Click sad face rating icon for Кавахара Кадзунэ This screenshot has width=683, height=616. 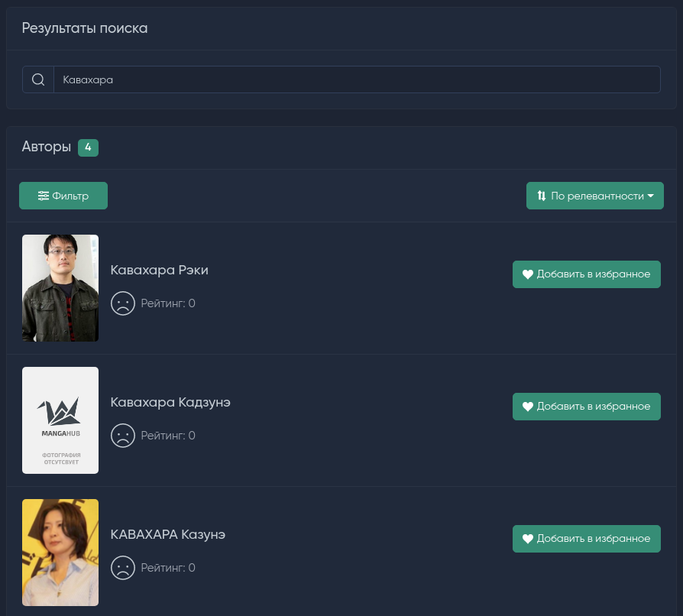click(123, 435)
